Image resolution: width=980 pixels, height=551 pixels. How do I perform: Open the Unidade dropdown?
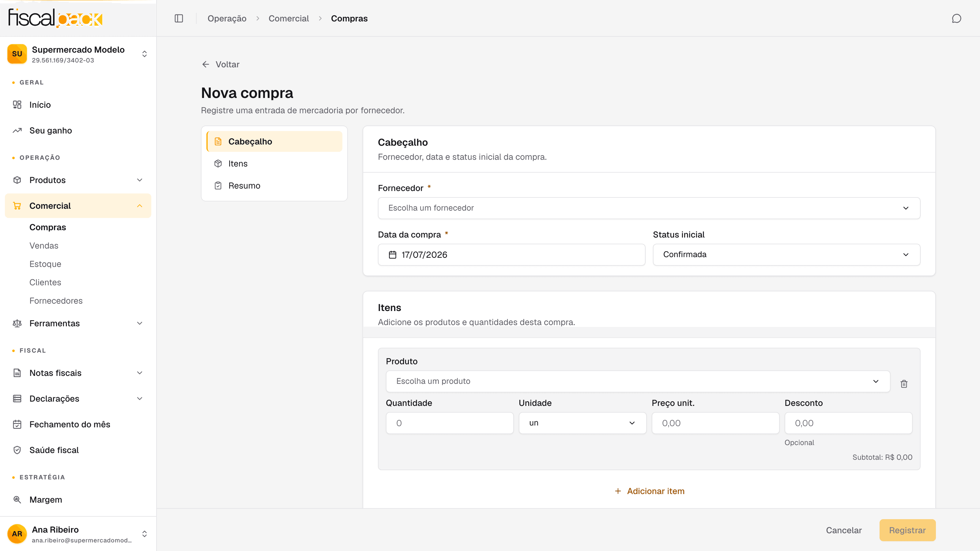(582, 423)
